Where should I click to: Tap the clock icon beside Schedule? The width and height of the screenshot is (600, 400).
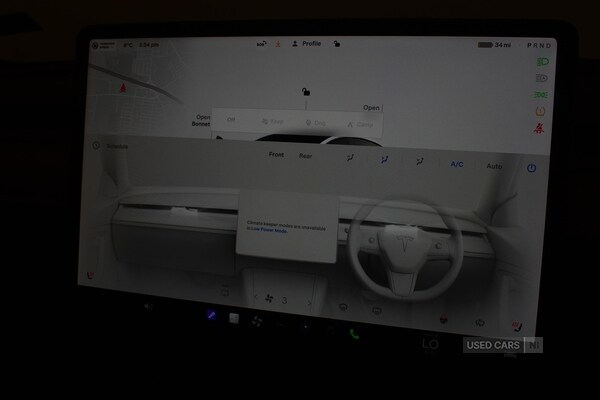[x=96, y=145]
